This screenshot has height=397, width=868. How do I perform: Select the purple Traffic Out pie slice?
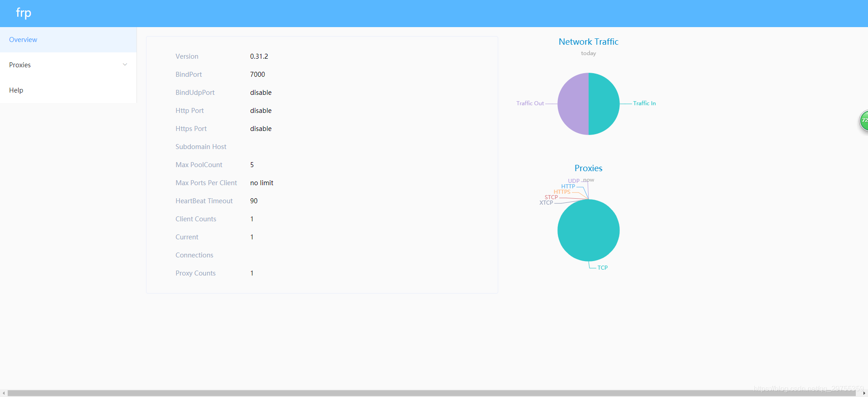coord(573,104)
